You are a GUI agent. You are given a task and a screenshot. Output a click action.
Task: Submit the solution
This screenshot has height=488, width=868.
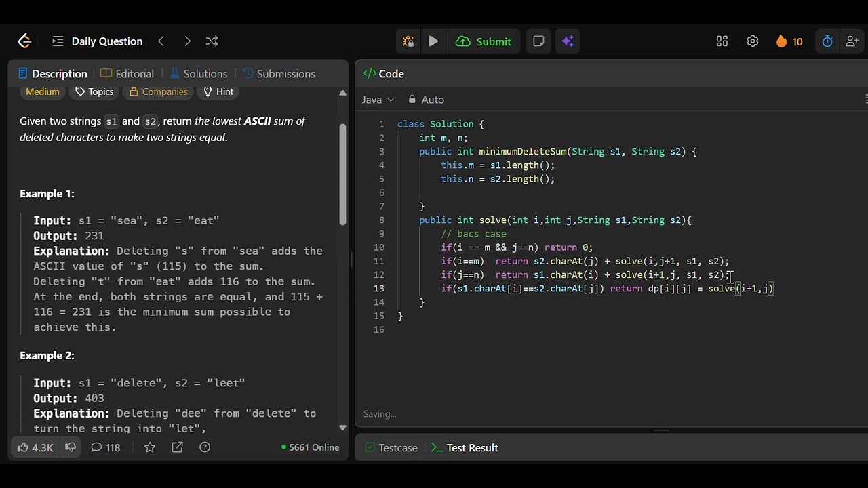pyautogui.click(x=484, y=41)
